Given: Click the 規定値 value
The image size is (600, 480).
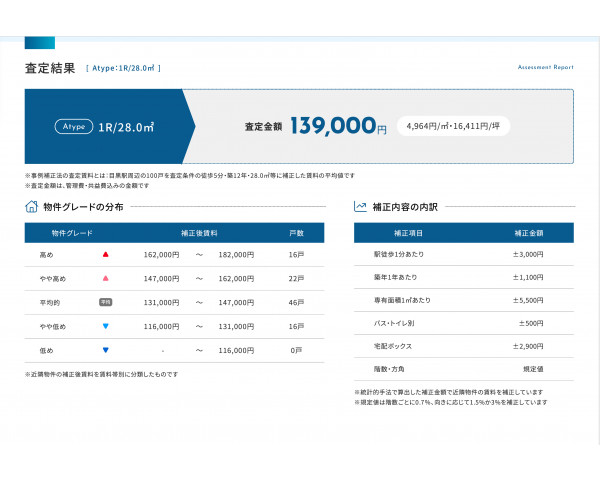Looking at the screenshot, I should click(533, 369).
